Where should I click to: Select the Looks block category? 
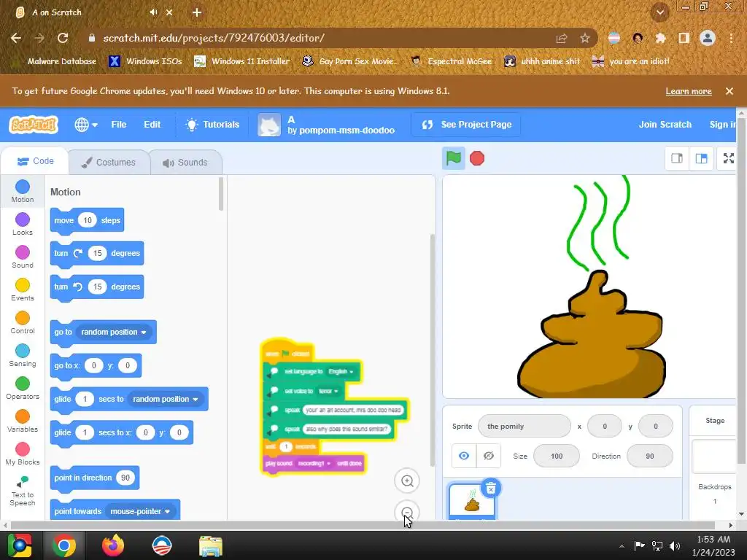pyautogui.click(x=23, y=225)
